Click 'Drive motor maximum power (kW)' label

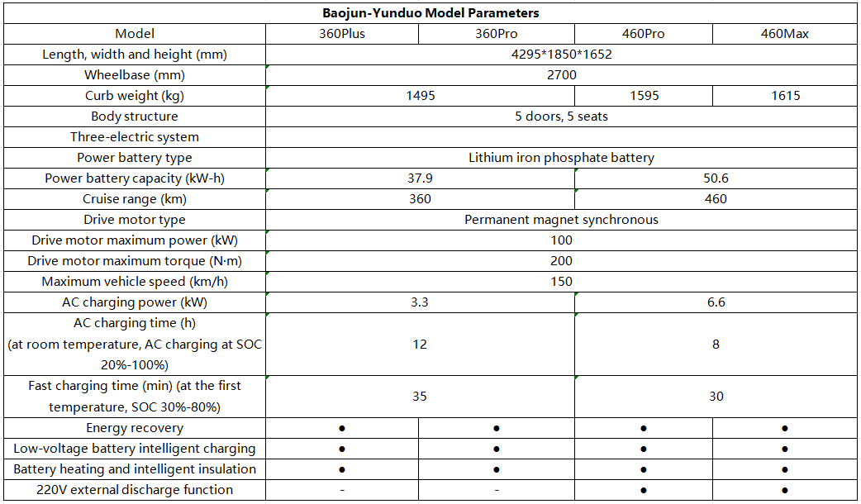pyautogui.click(x=135, y=240)
